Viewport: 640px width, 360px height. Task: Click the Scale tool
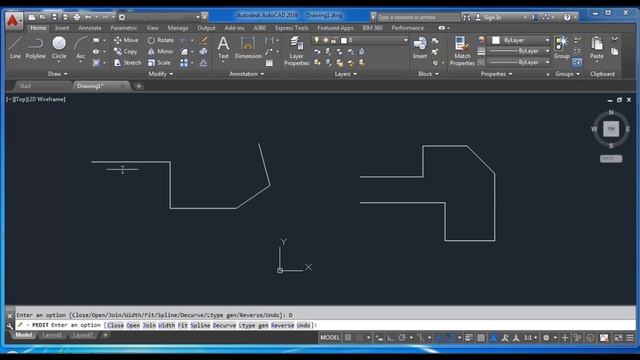pos(159,62)
